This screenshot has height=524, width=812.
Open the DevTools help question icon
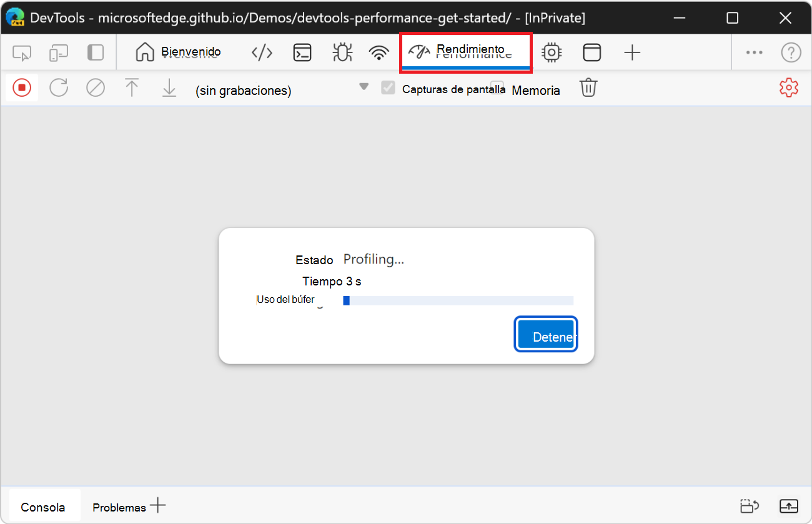click(791, 52)
